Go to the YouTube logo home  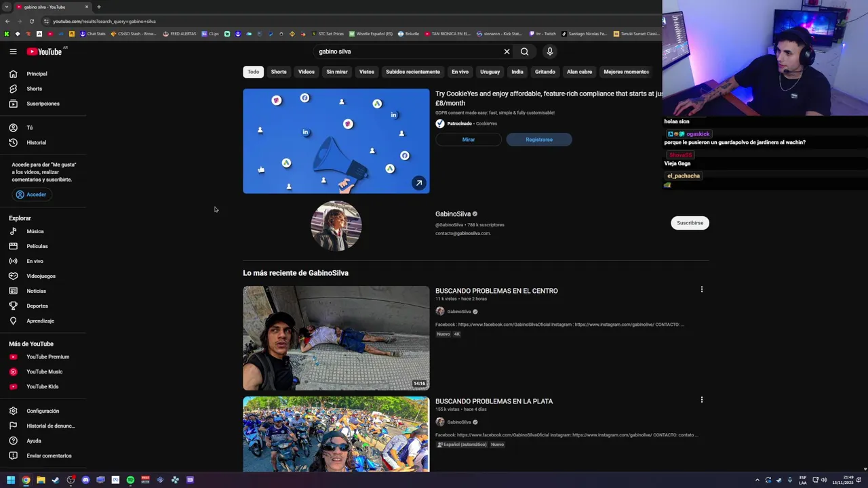coord(44,52)
